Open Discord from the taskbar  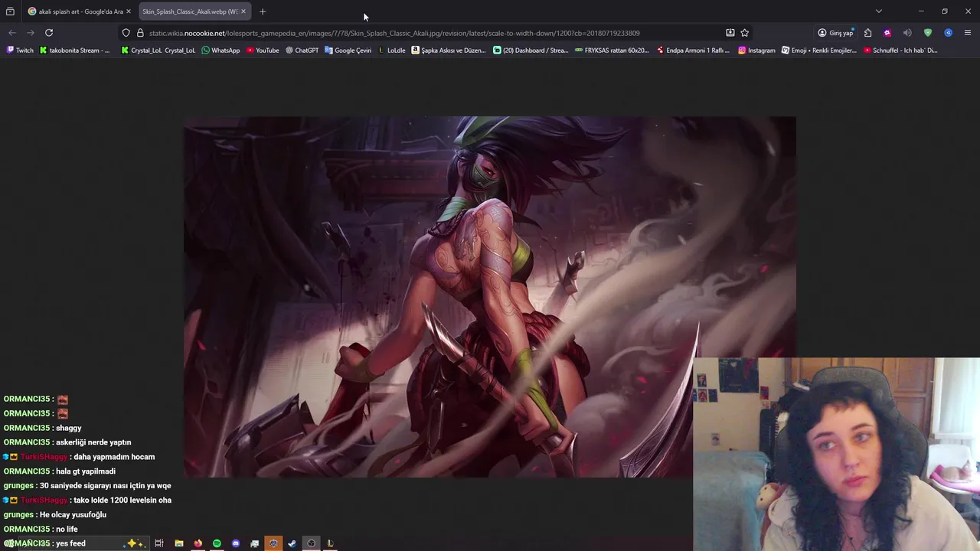click(236, 543)
